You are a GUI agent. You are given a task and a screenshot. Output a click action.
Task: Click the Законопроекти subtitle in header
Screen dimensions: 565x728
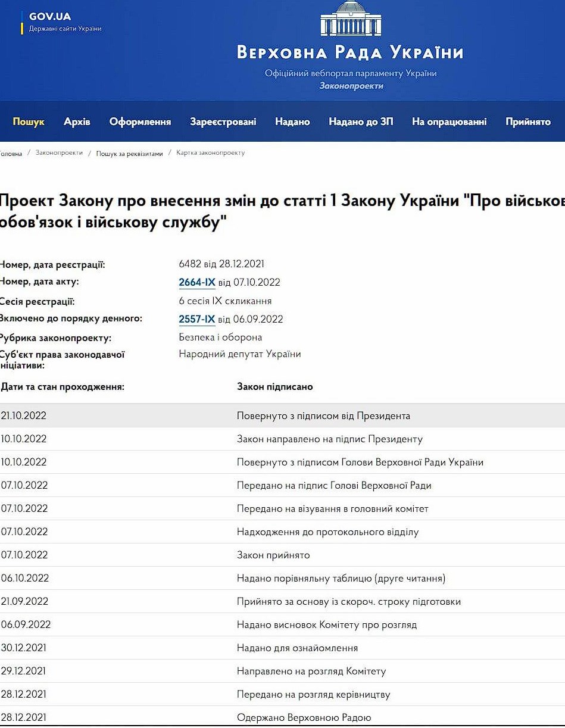pyautogui.click(x=351, y=86)
